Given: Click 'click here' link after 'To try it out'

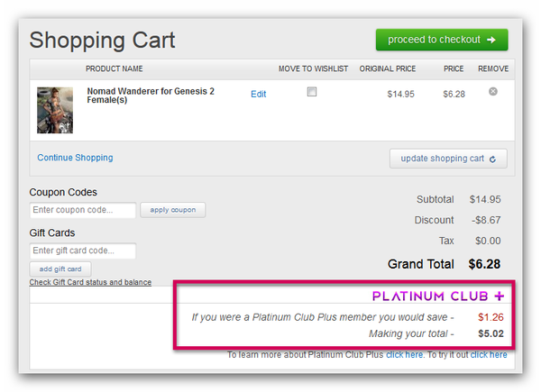Looking at the screenshot, I should pyautogui.click(x=488, y=355).
